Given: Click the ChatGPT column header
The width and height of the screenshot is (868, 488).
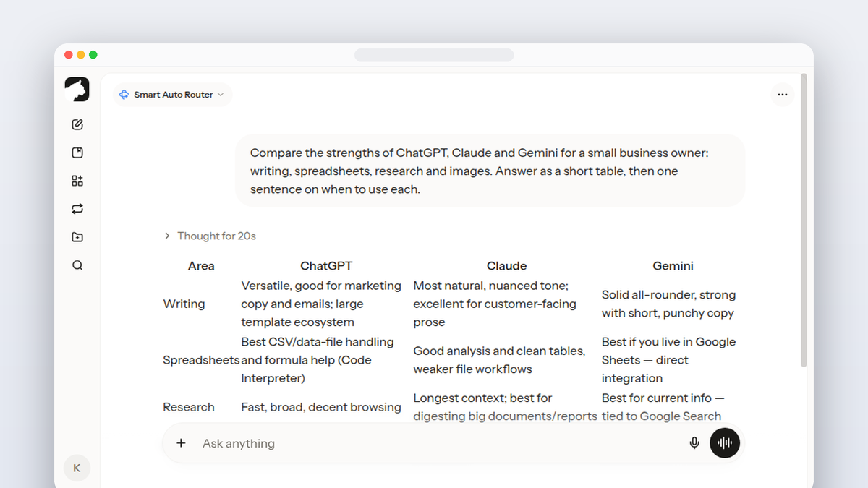Looking at the screenshot, I should coord(326,266).
